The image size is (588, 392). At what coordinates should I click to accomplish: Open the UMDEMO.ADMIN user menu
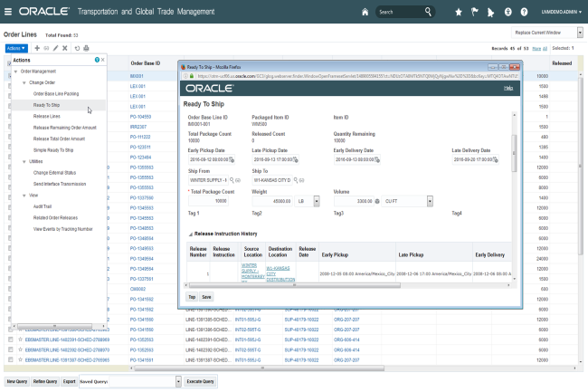click(x=562, y=12)
